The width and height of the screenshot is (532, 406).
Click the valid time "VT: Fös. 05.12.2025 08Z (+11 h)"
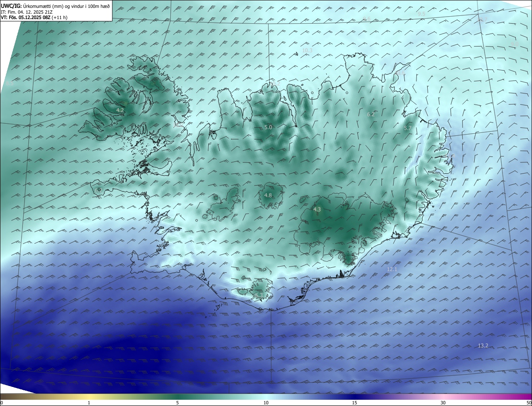click(34, 17)
